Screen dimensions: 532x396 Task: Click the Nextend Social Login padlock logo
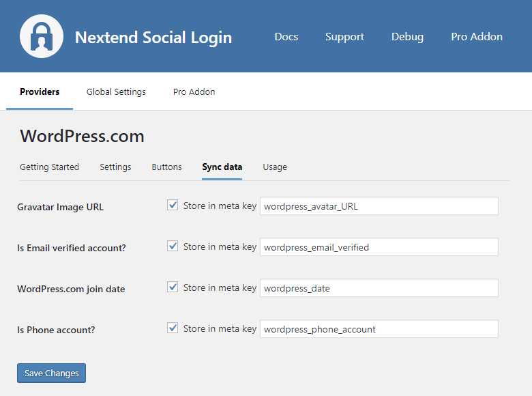click(x=42, y=36)
